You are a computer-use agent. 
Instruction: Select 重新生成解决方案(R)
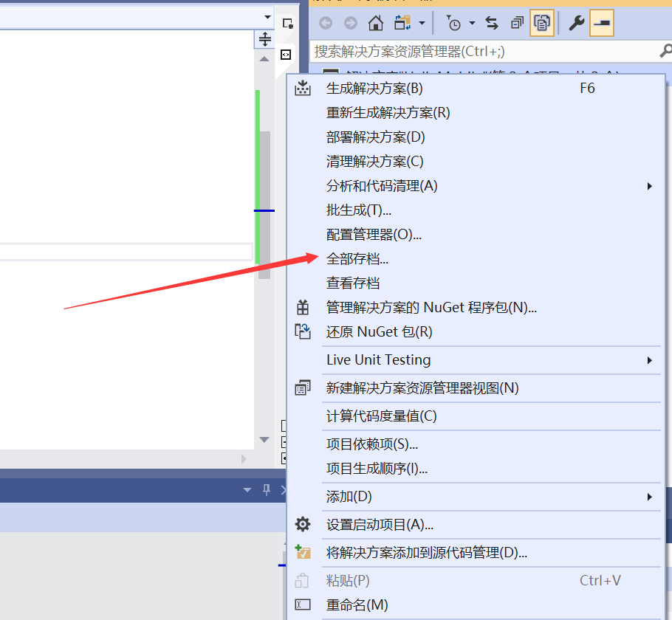point(476,113)
